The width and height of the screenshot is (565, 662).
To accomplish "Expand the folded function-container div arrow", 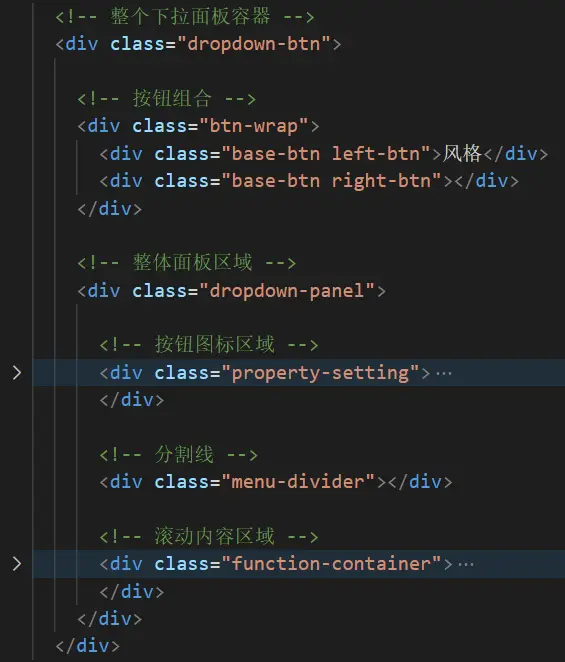I will (x=17, y=564).
